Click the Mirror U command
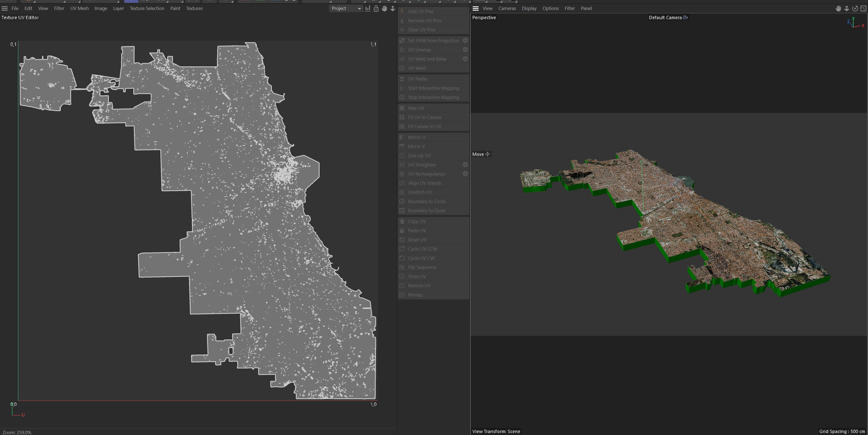The width and height of the screenshot is (868, 435). (416, 137)
